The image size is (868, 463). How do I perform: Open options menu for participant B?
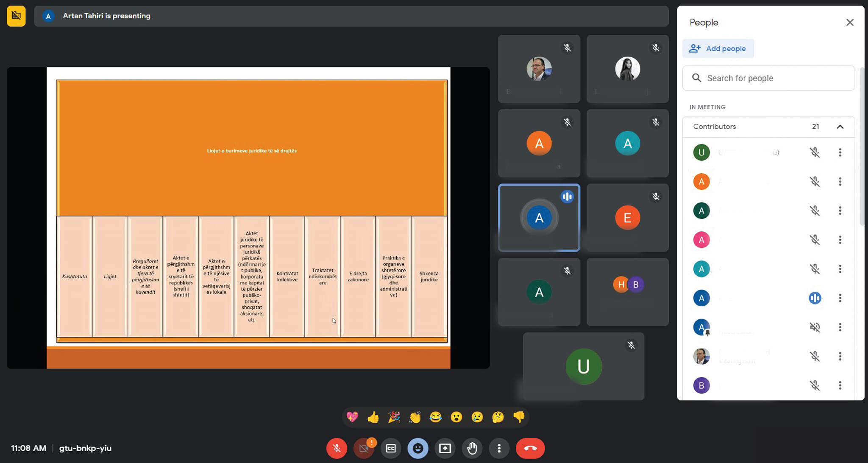(x=840, y=385)
